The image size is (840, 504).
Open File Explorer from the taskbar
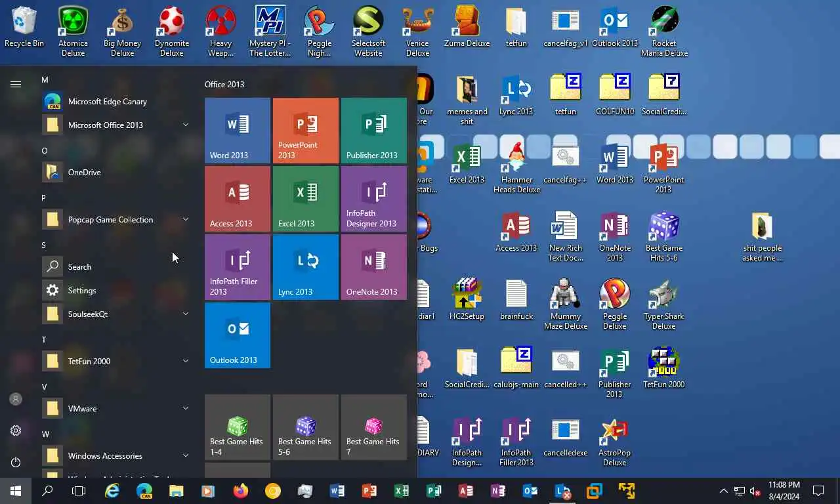click(x=177, y=490)
